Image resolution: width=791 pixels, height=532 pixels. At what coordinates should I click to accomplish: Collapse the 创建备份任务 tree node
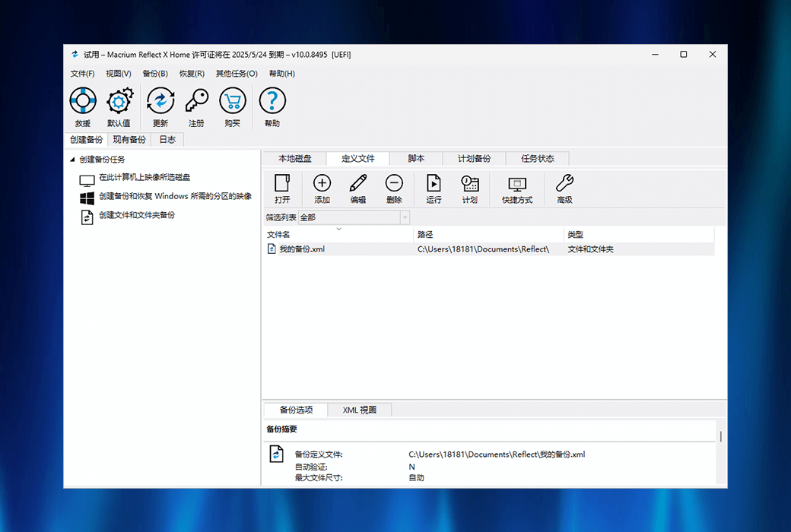[x=72, y=160]
